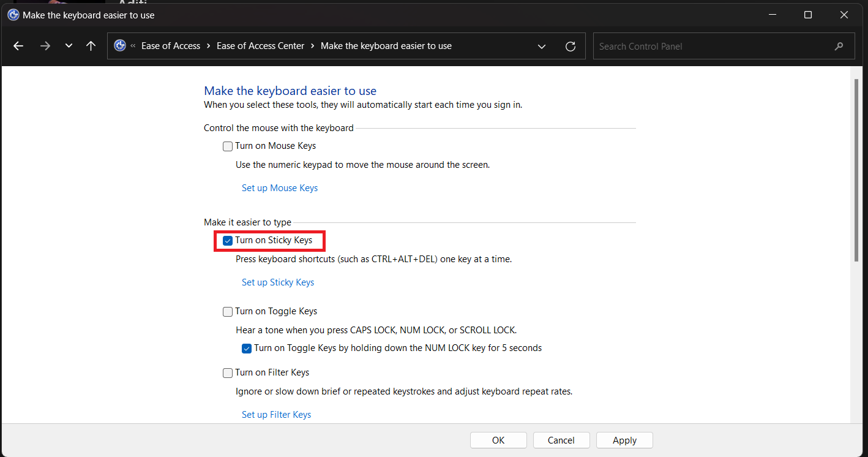Screen dimensions: 868x457
Task: Click the Apply button
Action: [624, 440]
